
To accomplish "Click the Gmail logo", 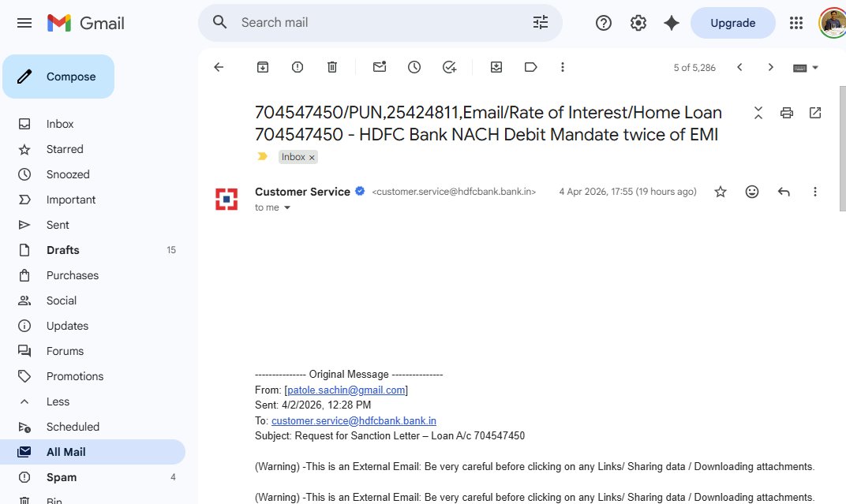I will tap(86, 23).
